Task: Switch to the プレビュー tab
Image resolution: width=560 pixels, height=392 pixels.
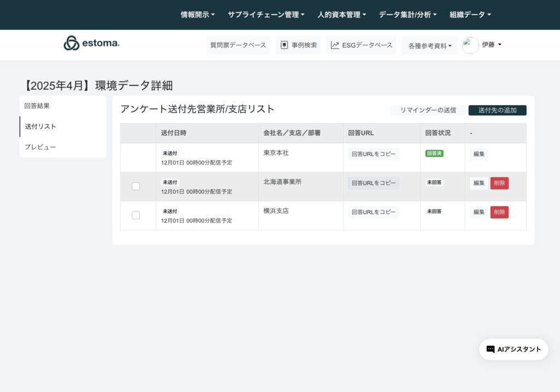Action: (40, 147)
